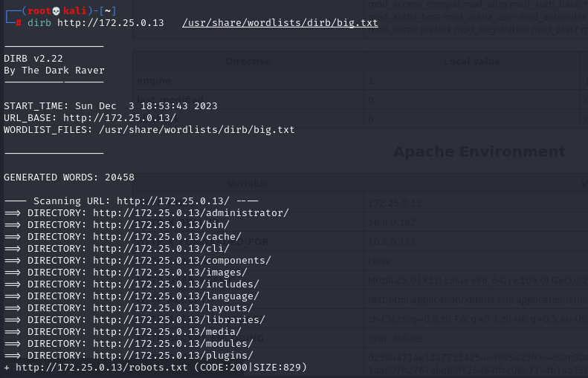Click the START_TIME line
The image size is (588, 378).
(x=111, y=106)
